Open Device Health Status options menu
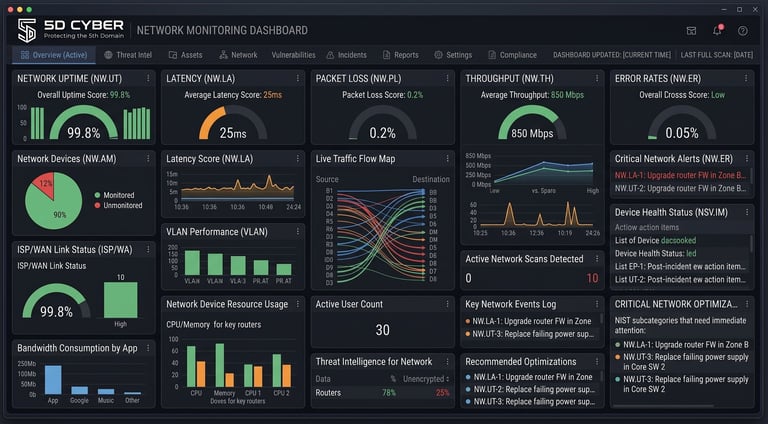This screenshot has width=768, height=424. pos(747,212)
